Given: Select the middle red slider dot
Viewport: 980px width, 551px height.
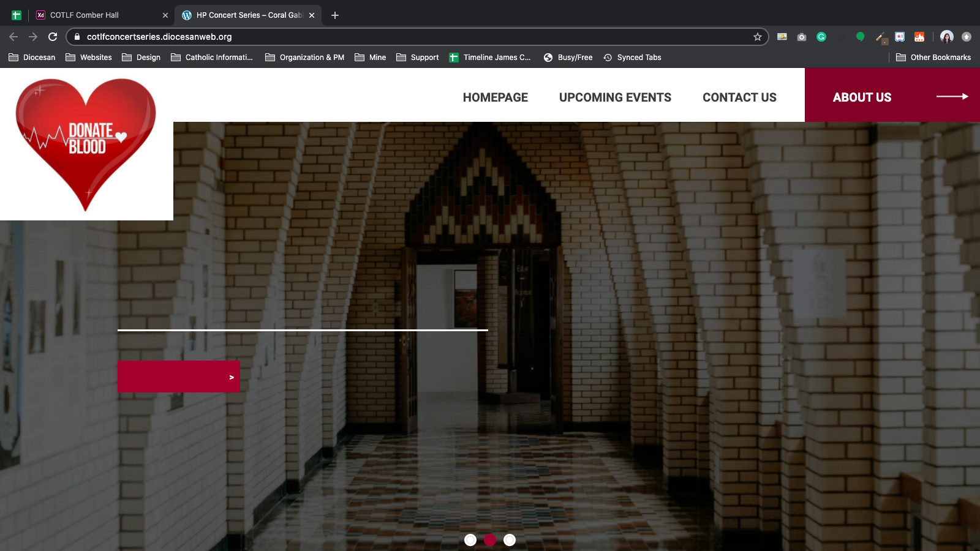Looking at the screenshot, I should (x=490, y=540).
